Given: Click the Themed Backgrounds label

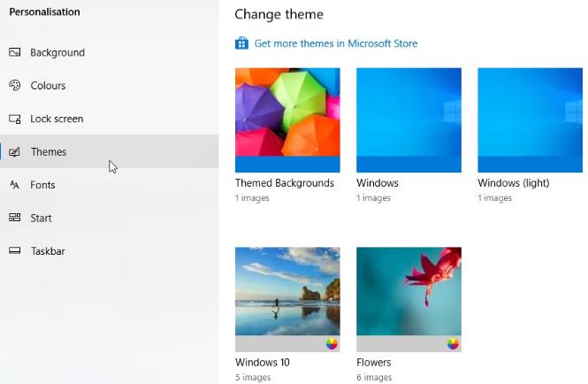Looking at the screenshot, I should [285, 183].
